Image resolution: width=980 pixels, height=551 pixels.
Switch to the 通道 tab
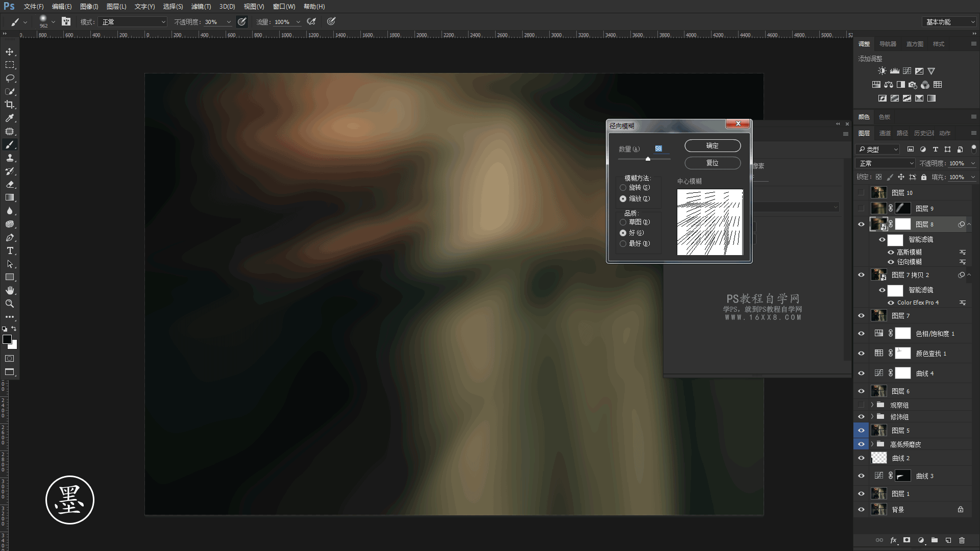885,133
